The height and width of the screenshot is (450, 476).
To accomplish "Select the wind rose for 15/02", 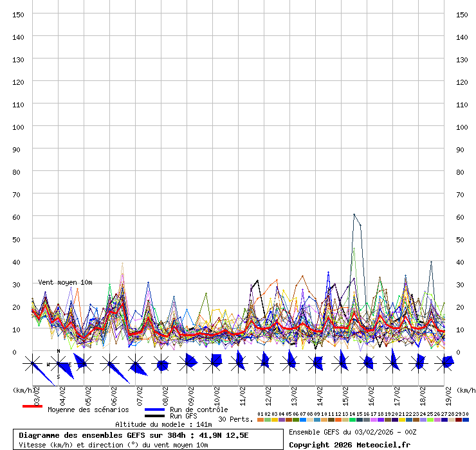I will point(342,363).
